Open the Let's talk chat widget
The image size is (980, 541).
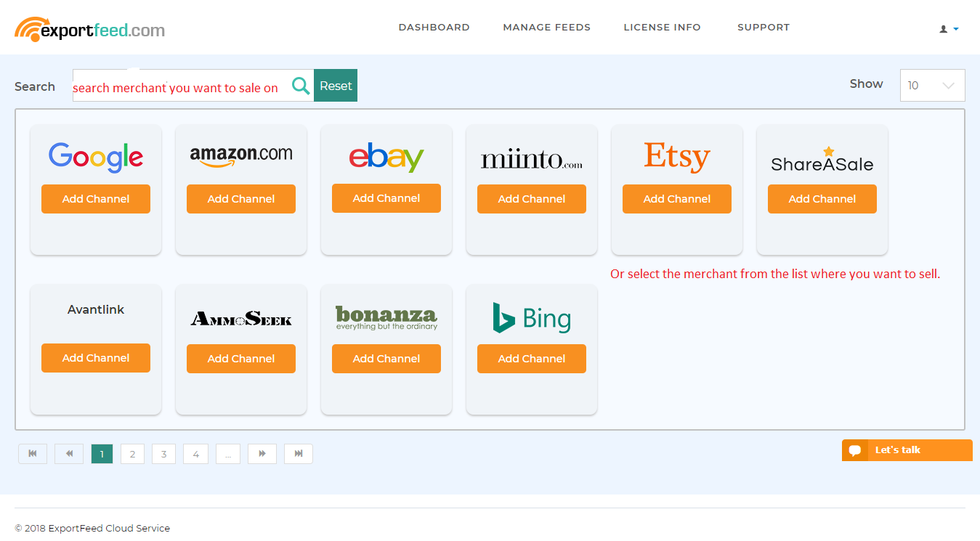pyautogui.click(x=907, y=450)
